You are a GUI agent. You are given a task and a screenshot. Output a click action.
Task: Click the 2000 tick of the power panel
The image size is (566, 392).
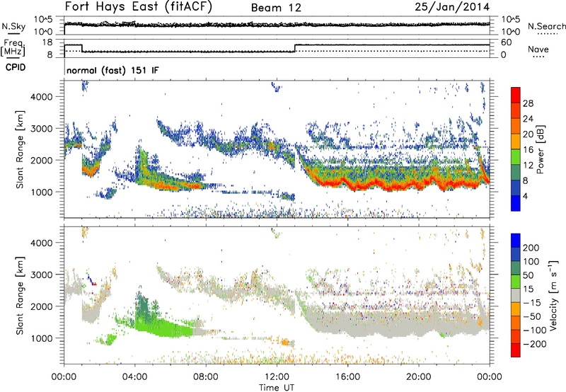[42, 160]
